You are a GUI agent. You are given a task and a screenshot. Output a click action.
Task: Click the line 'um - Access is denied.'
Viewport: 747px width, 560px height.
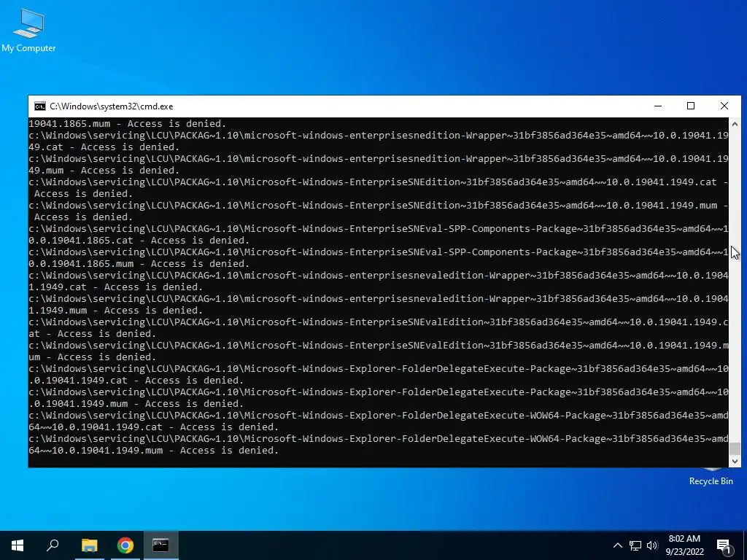click(93, 357)
